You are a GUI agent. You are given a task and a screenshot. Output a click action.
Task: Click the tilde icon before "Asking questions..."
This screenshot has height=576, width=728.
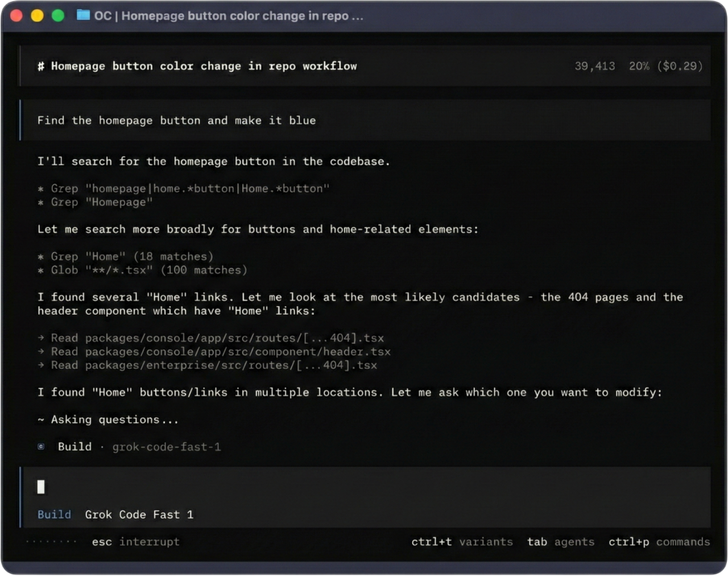[40, 419]
